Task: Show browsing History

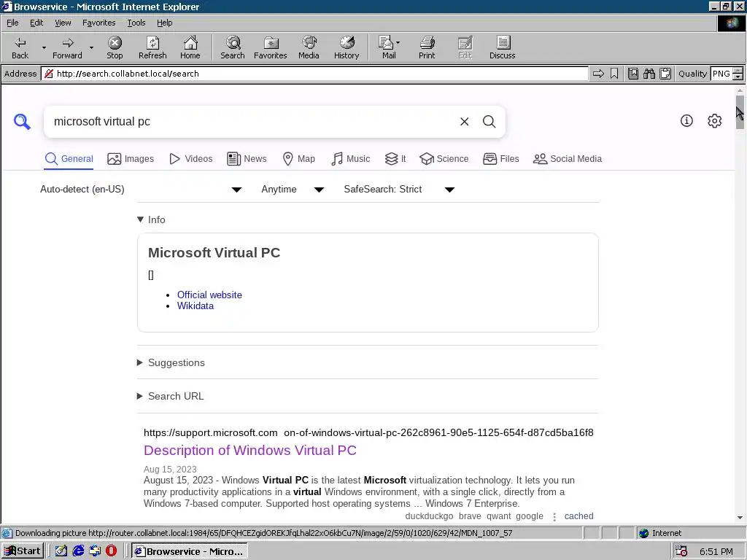Action: click(347, 47)
